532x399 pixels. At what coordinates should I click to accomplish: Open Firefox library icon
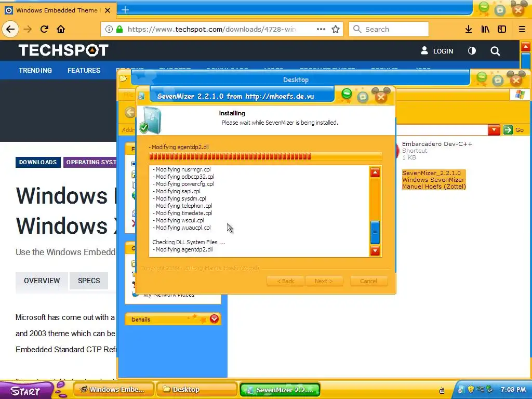(485, 29)
